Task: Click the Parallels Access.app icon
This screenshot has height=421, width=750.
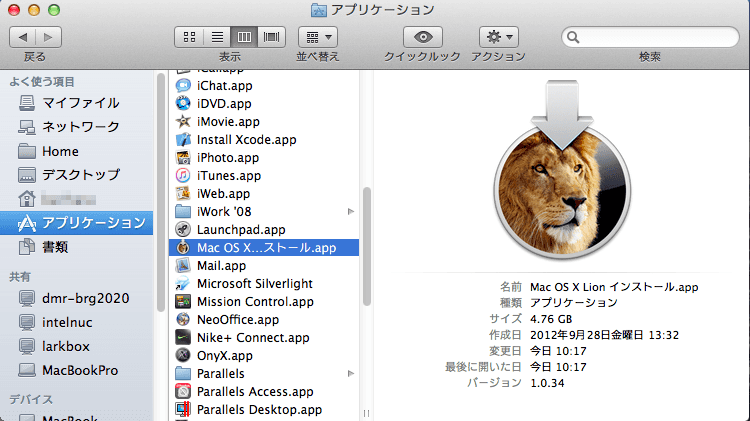Action: click(183, 391)
